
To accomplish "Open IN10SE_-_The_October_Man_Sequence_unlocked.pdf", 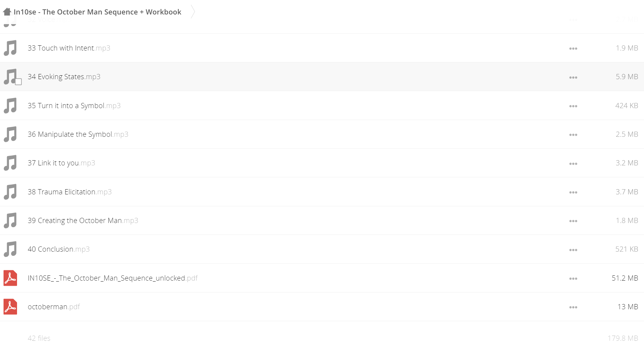I will (x=112, y=278).
